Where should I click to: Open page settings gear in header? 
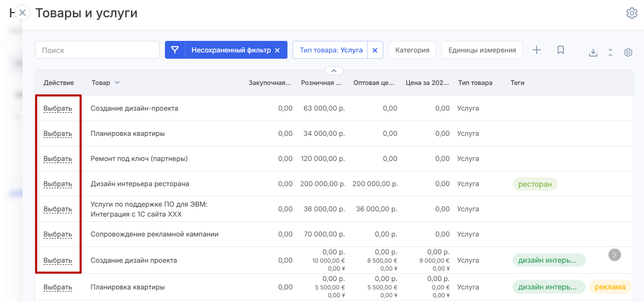click(x=632, y=13)
